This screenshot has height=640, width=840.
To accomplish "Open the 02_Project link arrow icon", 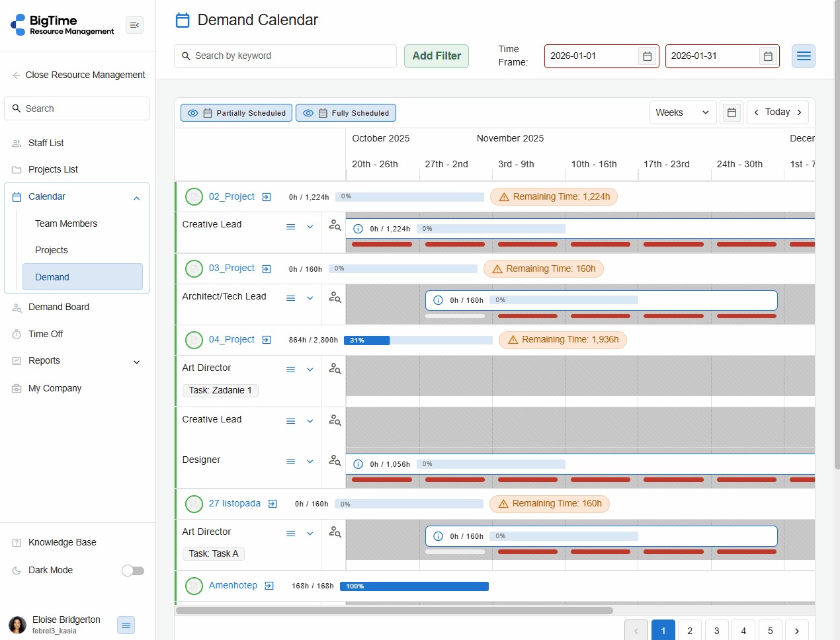I will pyautogui.click(x=267, y=197).
